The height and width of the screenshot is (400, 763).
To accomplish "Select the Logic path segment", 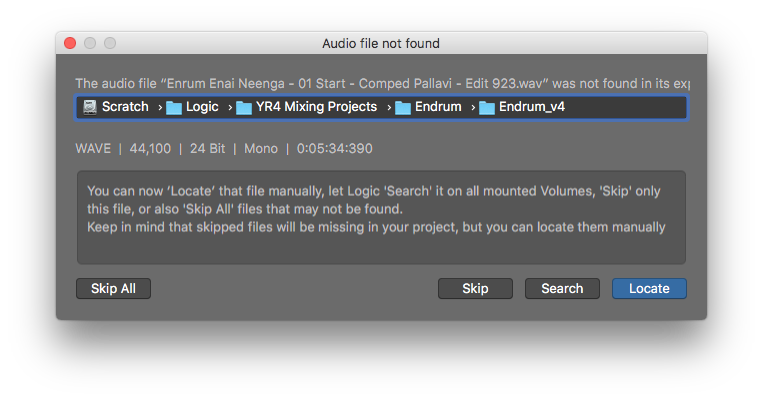I will pos(202,107).
